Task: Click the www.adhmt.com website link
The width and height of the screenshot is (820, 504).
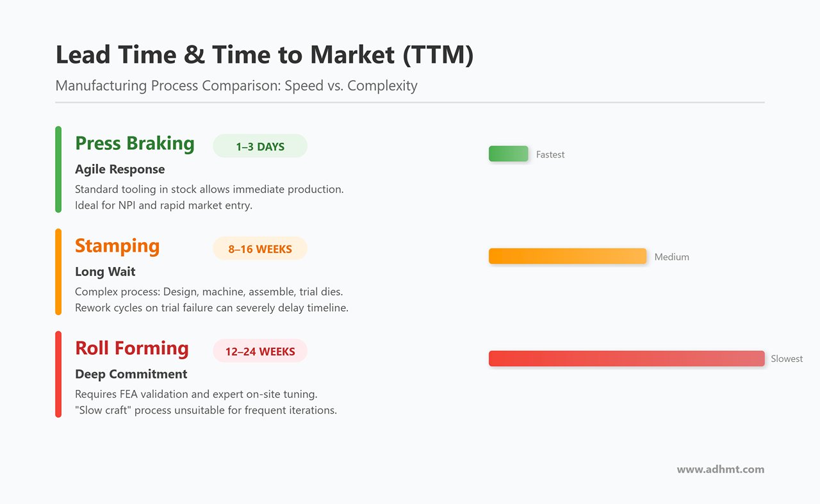Action: point(720,469)
